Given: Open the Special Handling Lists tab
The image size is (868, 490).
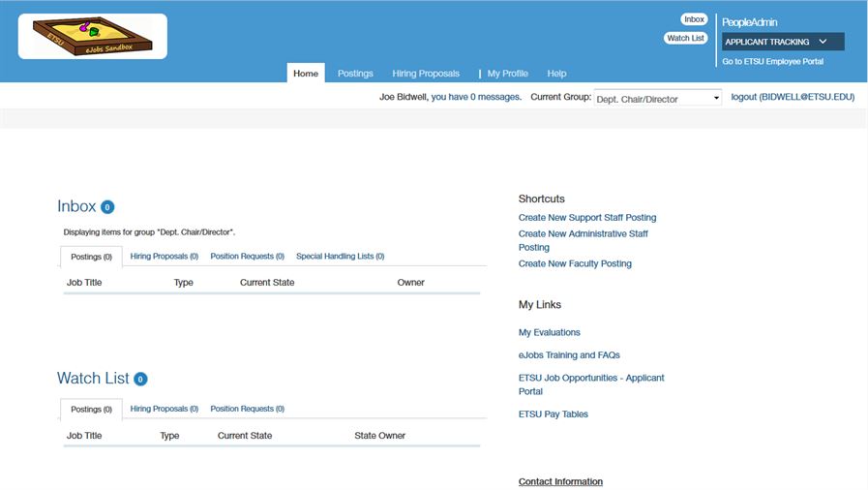Looking at the screenshot, I should [340, 257].
